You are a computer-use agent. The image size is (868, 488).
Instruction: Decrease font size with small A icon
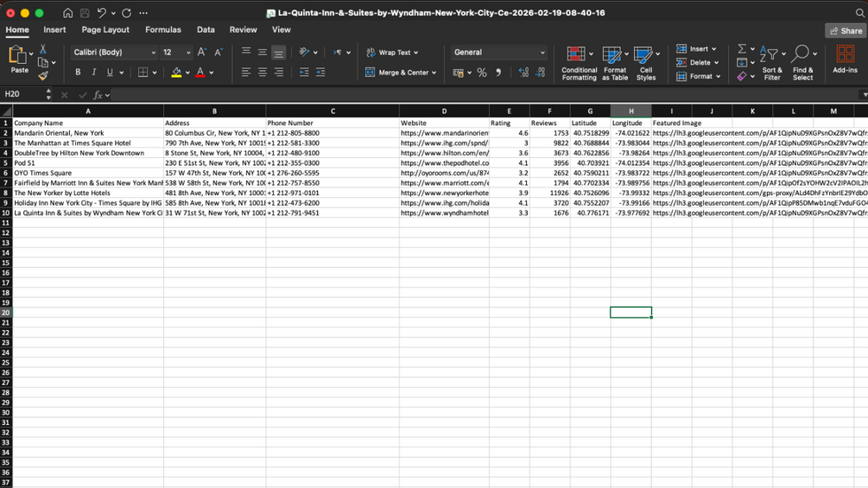219,52
